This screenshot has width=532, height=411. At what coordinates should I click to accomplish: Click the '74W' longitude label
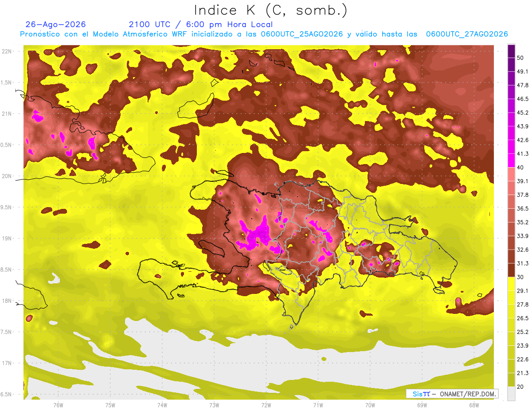point(162,405)
